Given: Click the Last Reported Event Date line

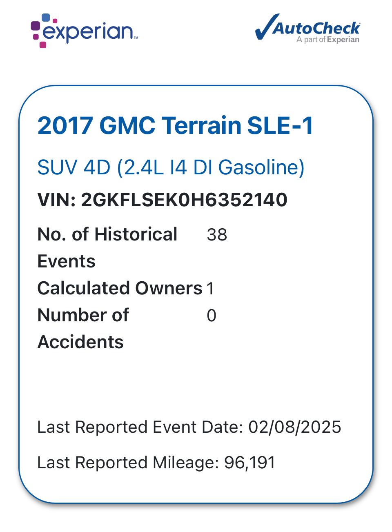Looking at the screenshot, I should click(189, 427).
